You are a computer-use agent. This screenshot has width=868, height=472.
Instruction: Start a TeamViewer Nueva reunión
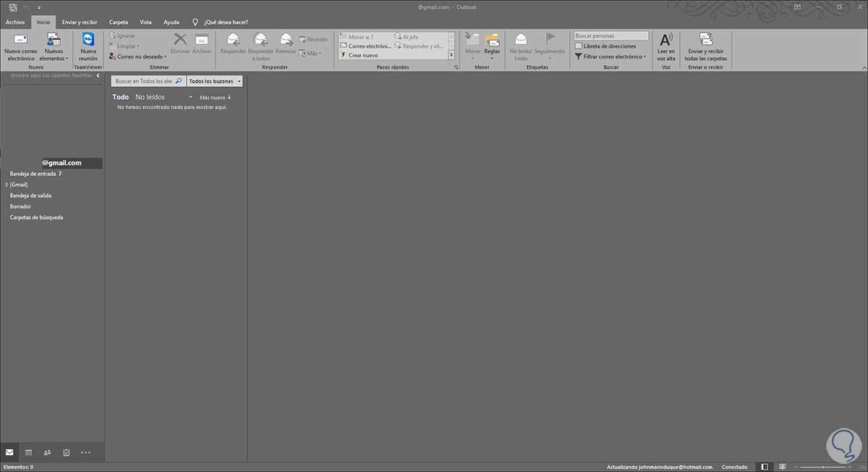(88, 46)
